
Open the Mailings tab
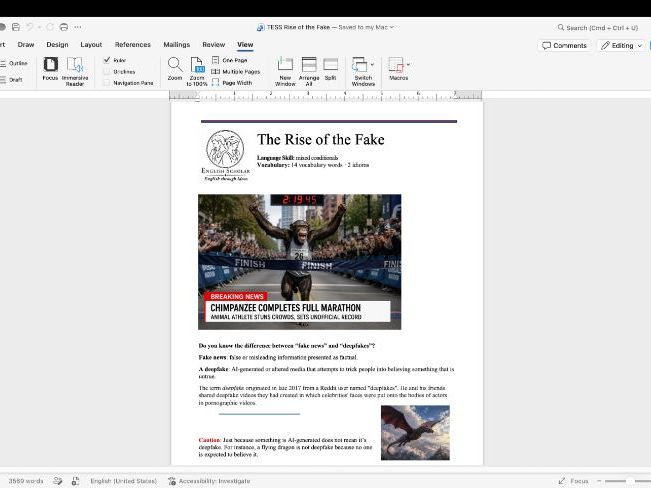tap(176, 44)
